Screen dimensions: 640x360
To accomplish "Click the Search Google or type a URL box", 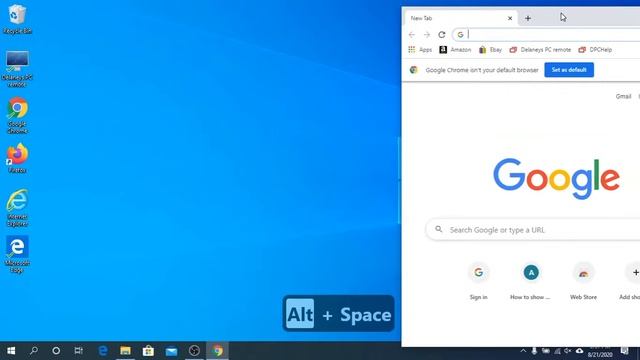I will pos(533,230).
